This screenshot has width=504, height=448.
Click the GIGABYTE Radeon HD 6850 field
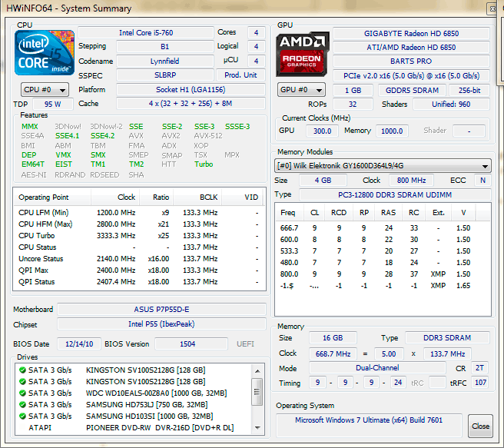412,33
